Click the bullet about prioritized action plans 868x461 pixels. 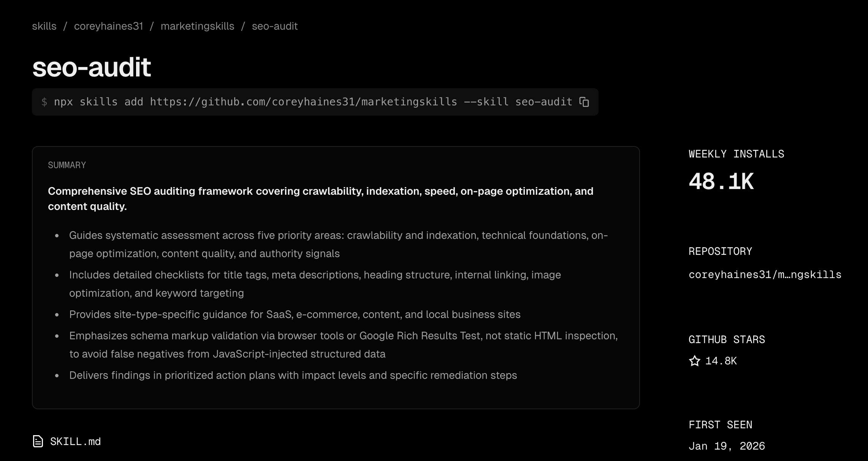coord(293,375)
